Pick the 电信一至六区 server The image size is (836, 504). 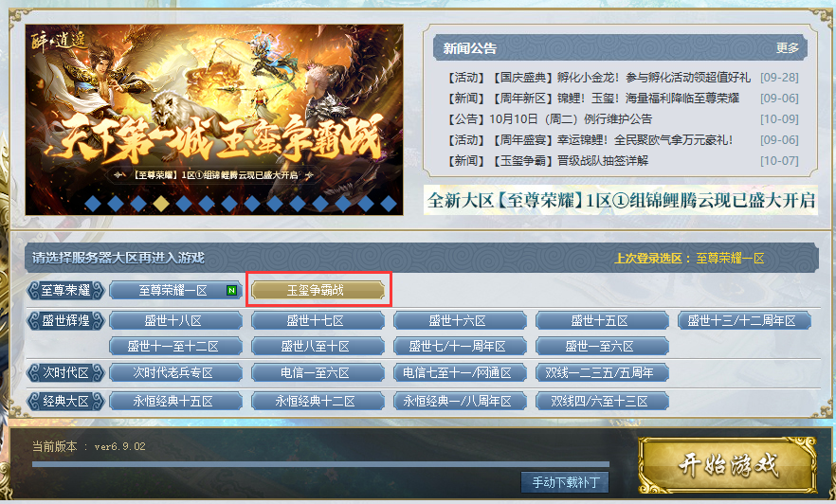(318, 372)
